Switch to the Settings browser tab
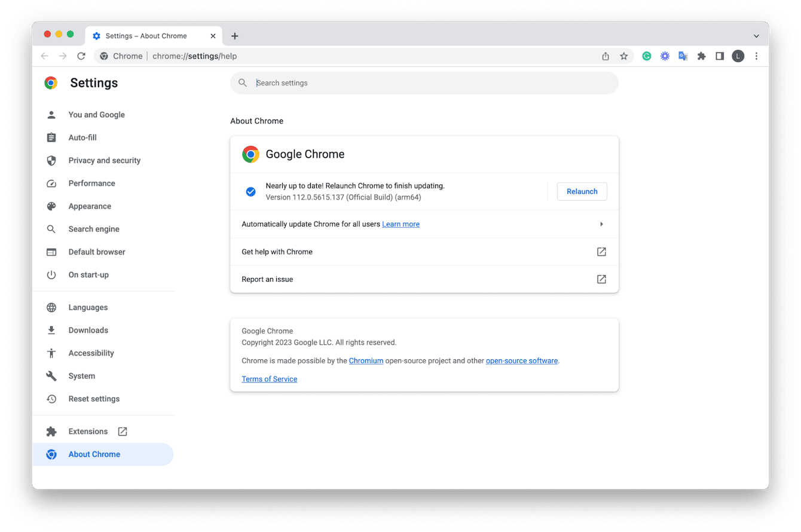 (x=146, y=36)
